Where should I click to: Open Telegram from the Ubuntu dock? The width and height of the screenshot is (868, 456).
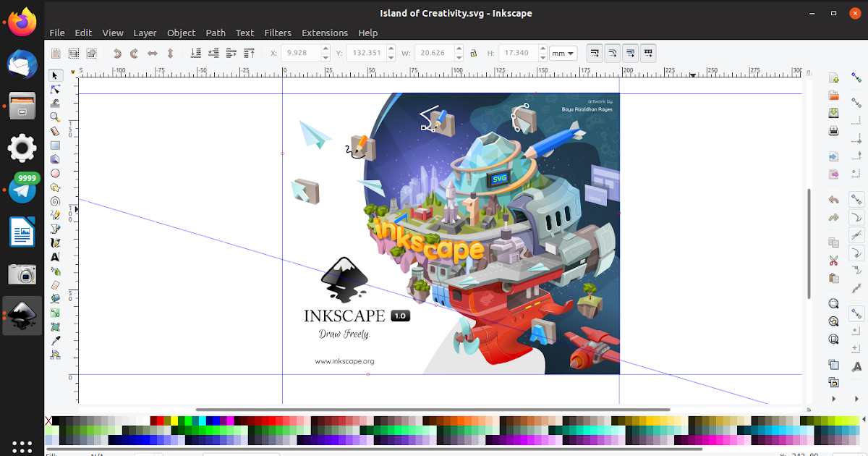point(22,190)
